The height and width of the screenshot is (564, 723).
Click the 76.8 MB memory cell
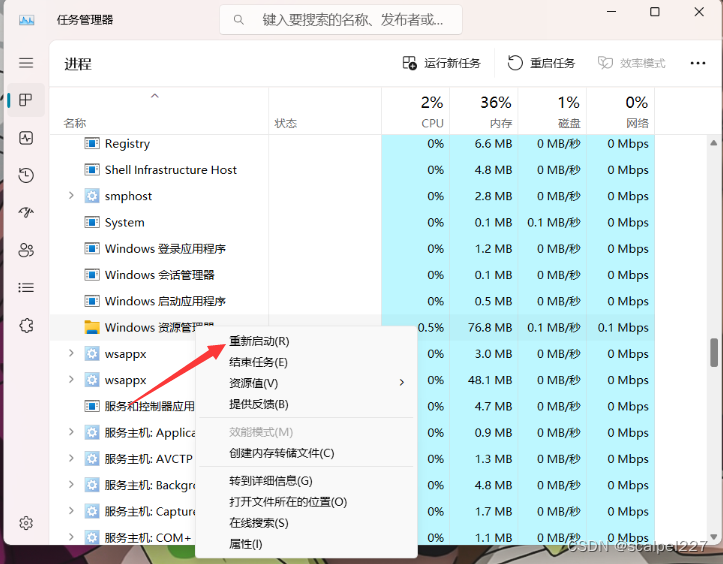pyautogui.click(x=484, y=327)
